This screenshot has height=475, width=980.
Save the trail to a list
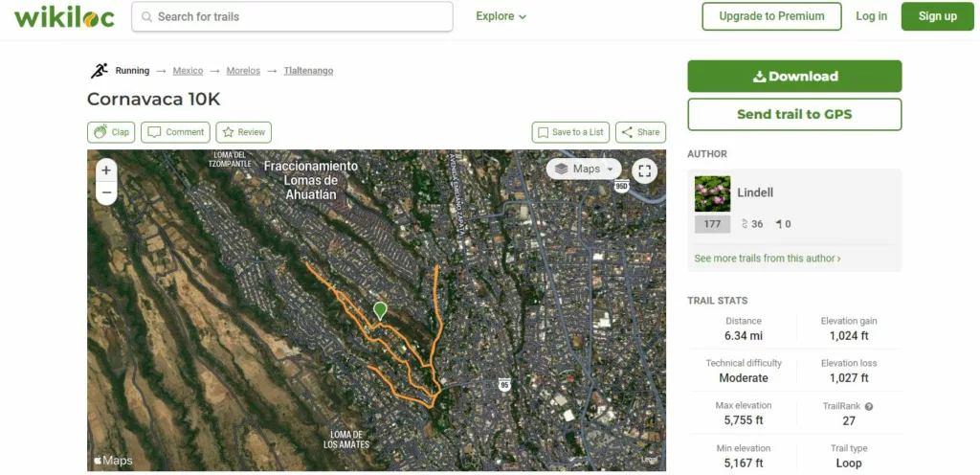(570, 132)
